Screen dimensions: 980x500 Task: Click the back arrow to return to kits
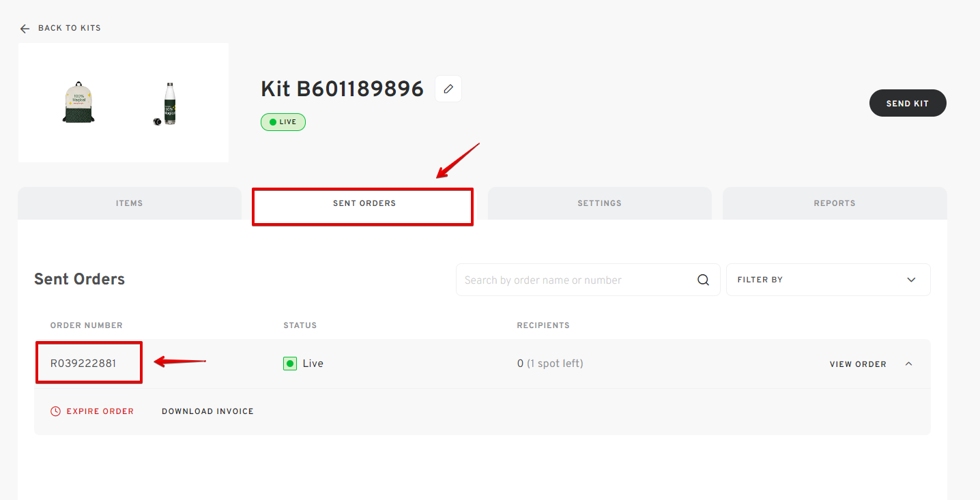pyautogui.click(x=25, y=28)
